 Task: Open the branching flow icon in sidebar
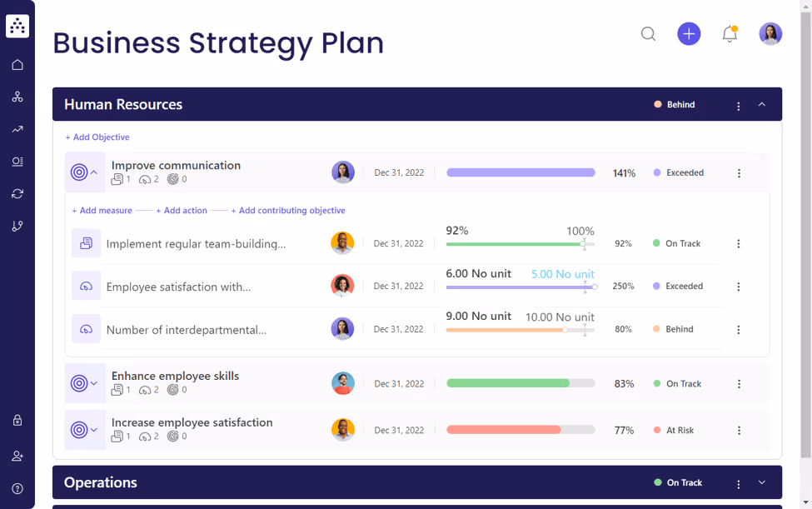point(17,226)
